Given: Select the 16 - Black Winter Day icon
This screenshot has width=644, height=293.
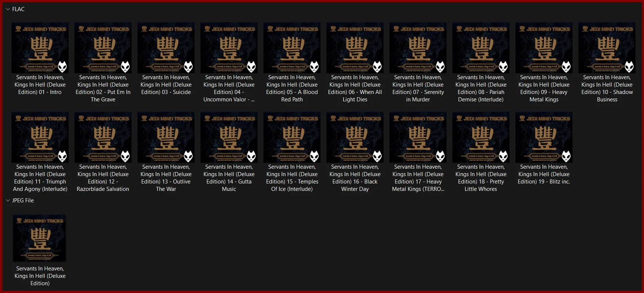Looking at the screenshot, I should point(355,137).
